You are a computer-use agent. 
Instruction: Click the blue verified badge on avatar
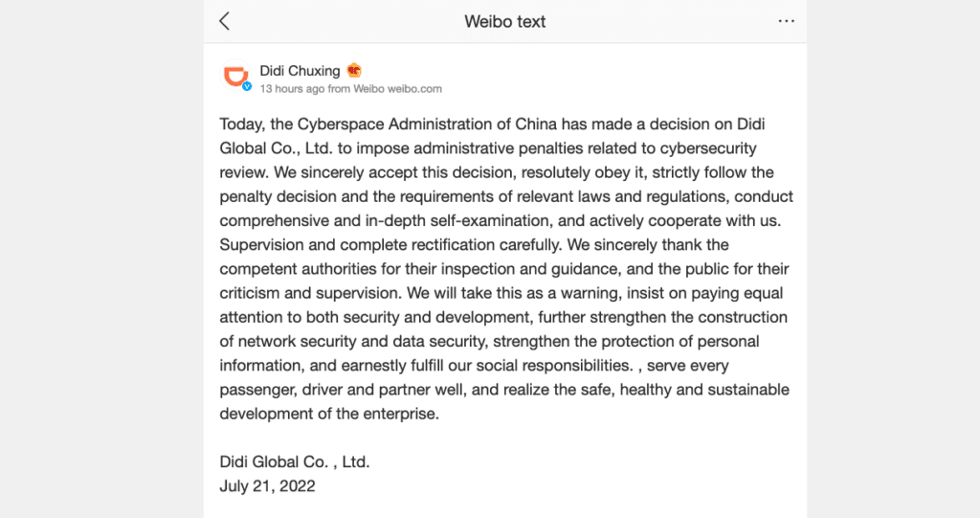pos(246,86)
